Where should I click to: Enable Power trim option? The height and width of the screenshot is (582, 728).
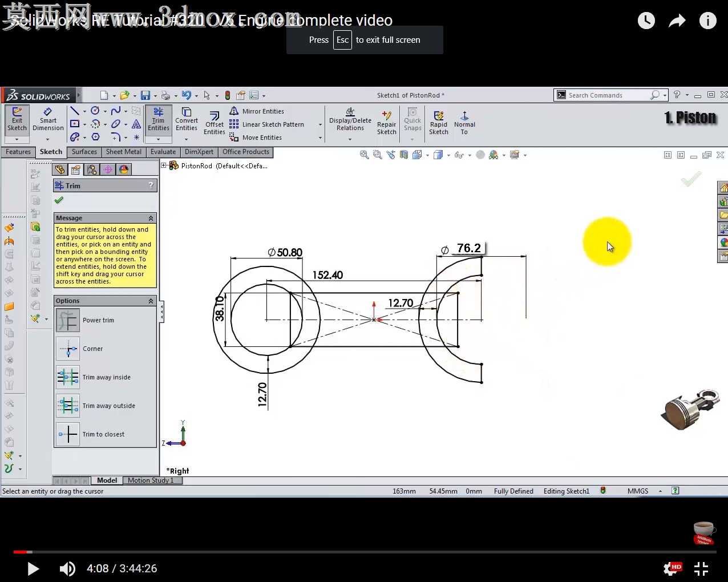(x=68, y=320)
